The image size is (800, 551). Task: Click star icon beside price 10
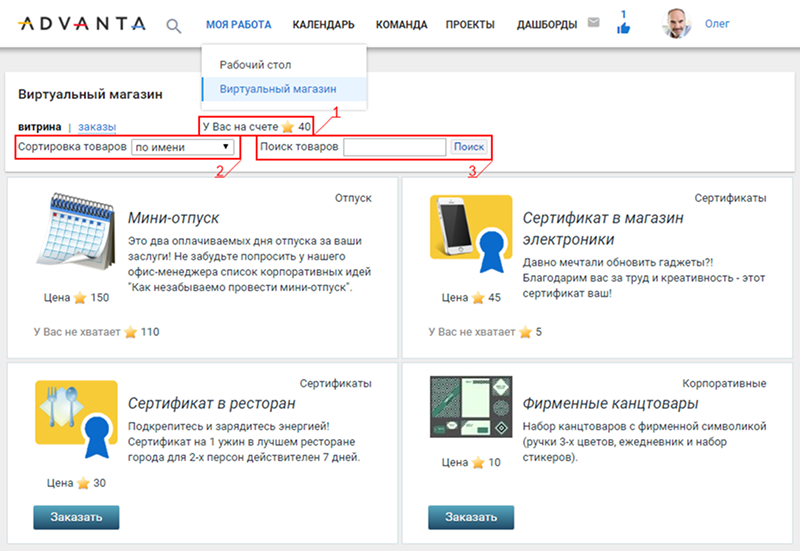478,462
